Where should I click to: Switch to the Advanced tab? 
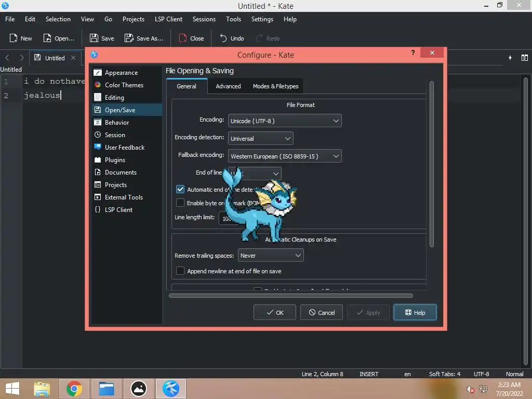(x=229, y=86)
